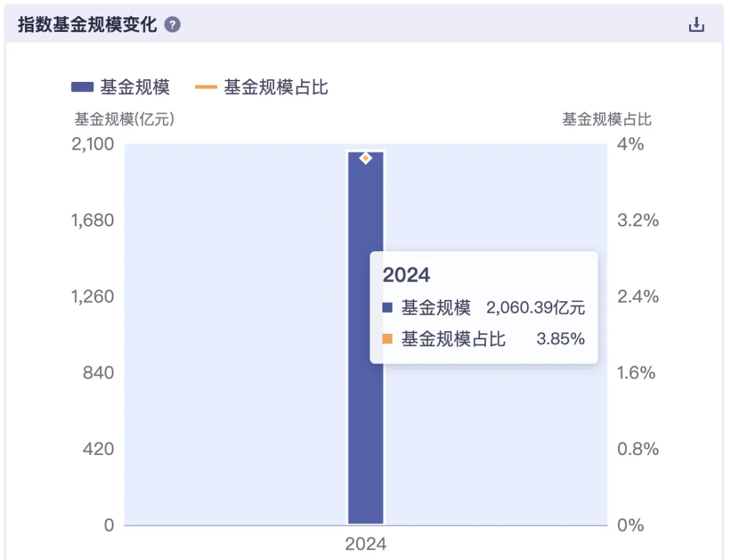Click the 2024 x-axis label
This screenshot has width=731, height=560.
click(365, 544)
